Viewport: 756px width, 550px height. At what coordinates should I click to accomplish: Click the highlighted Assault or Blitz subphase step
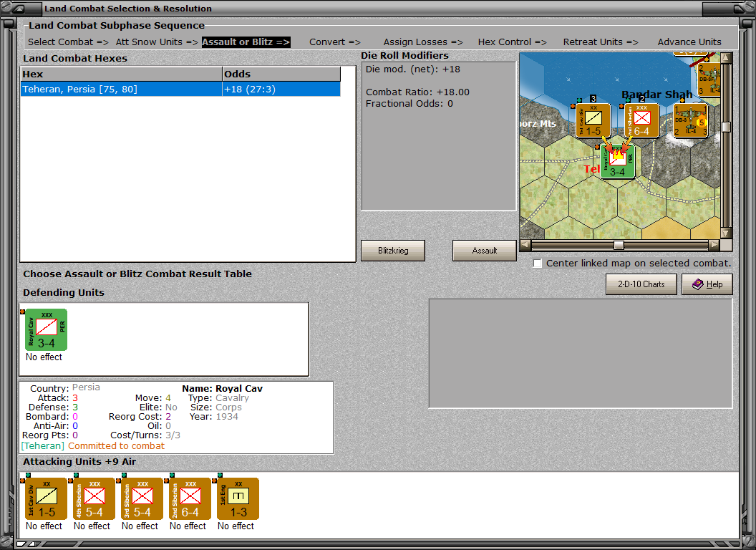coord(246,42)
